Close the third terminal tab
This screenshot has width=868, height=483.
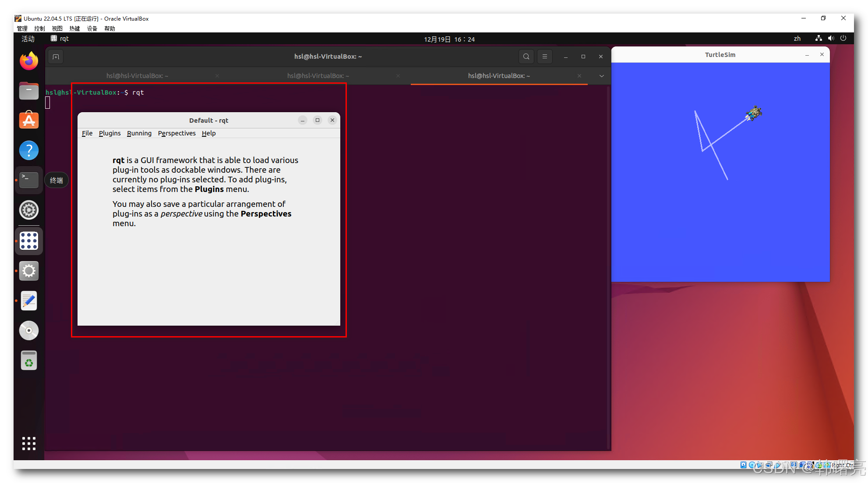click(x=579, y=76)
